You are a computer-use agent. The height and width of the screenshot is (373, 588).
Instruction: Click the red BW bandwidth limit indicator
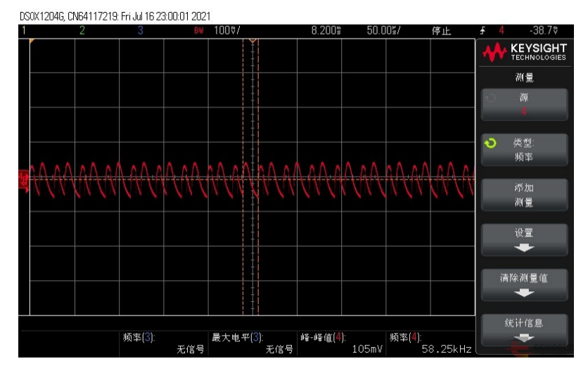199,31
